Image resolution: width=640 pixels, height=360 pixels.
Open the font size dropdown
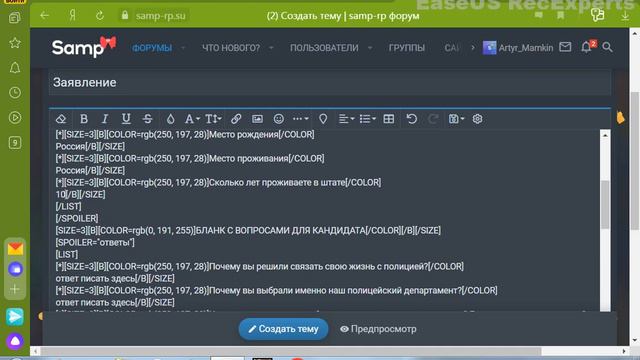click(x=213, y=119)
